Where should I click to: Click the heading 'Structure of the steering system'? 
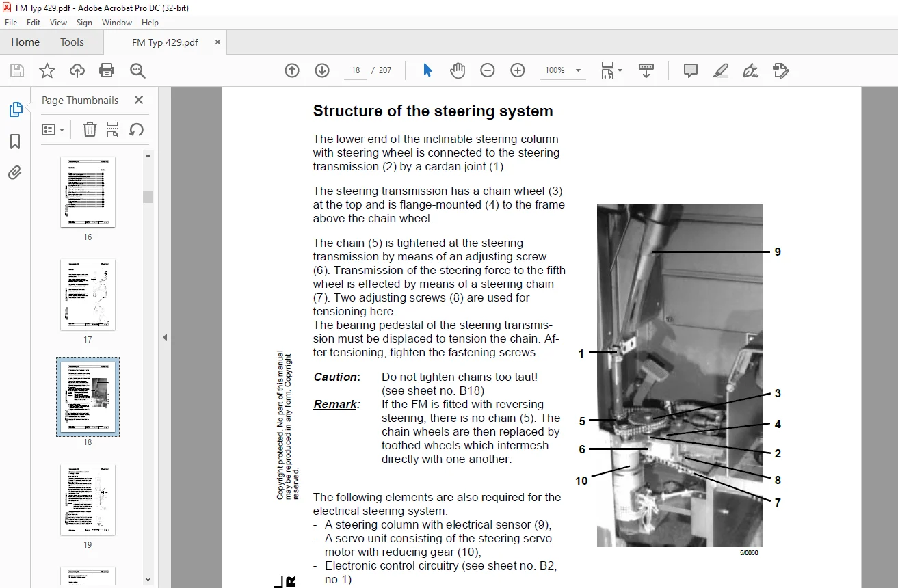point(433,111)
